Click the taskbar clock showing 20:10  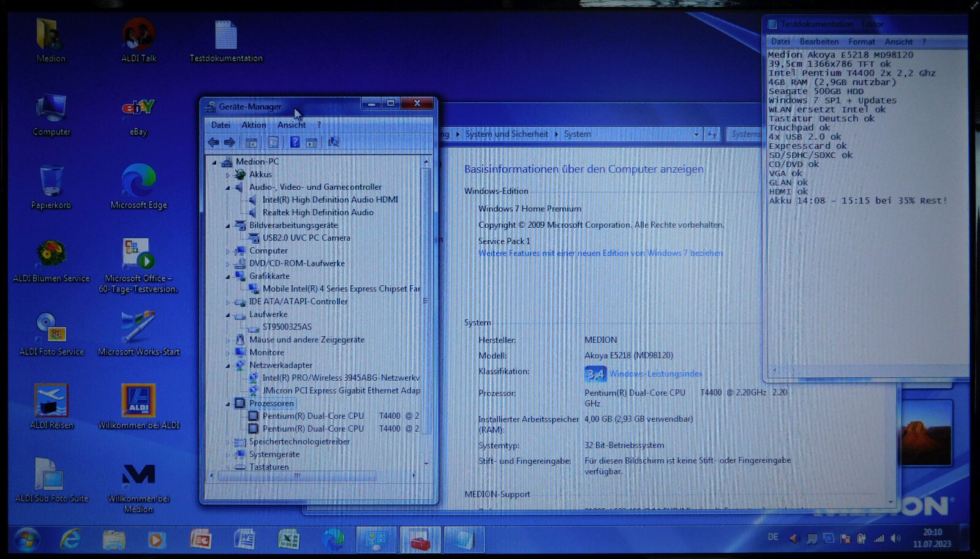pos(932,538)
